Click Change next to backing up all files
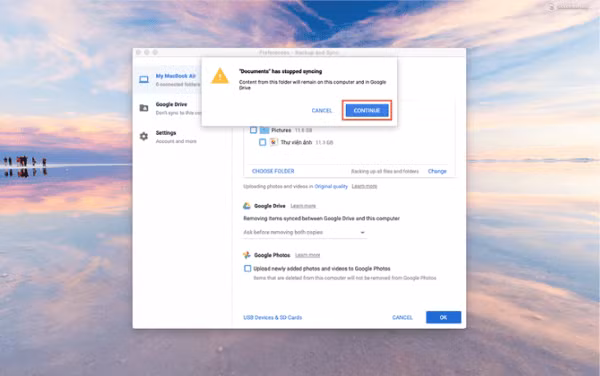Screen dimensions: 600x376 [x=437, y=171]
